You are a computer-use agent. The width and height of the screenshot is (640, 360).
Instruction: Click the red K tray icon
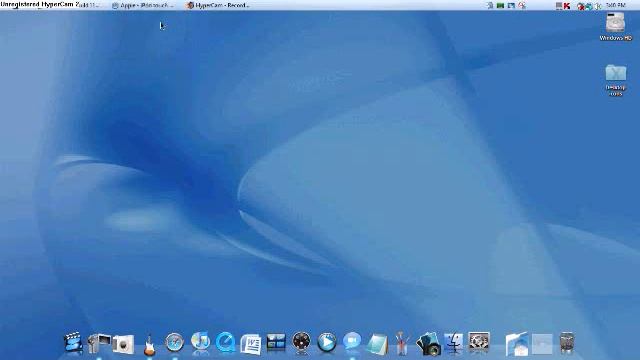point(567,6)
